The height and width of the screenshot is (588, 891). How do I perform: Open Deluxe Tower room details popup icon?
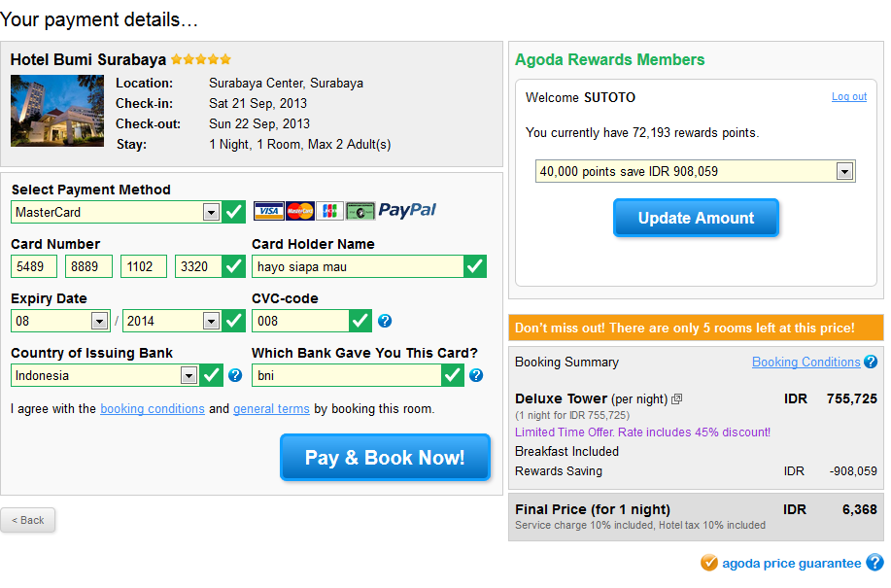click(x=676, y=399)
